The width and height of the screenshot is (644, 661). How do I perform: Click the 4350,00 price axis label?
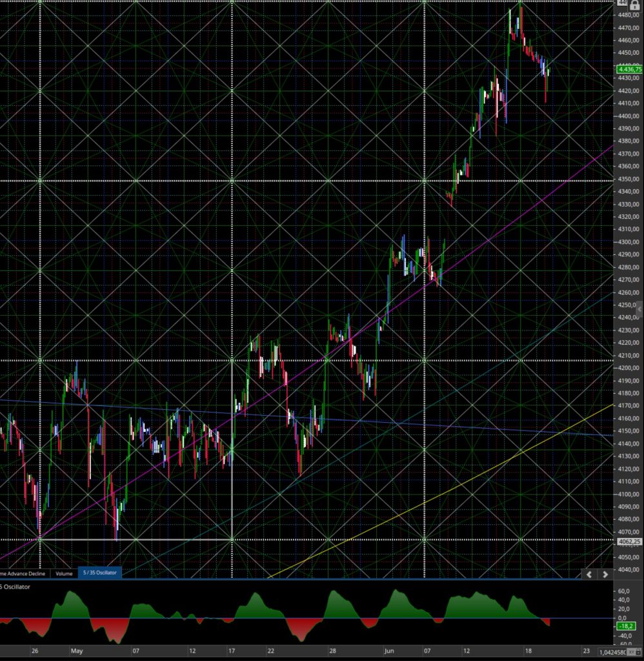(x=629, y=179)
